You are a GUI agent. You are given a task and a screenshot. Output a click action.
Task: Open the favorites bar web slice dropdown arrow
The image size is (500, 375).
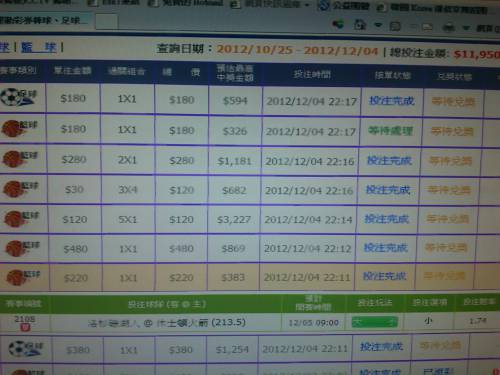click(x=307, y=5)
